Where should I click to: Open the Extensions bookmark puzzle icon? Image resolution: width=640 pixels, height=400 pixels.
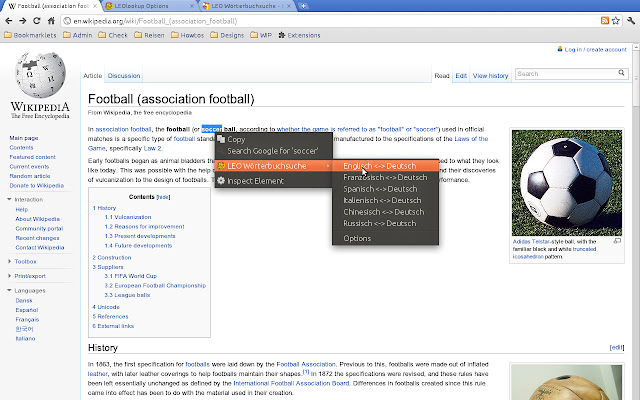coord(282,35)
